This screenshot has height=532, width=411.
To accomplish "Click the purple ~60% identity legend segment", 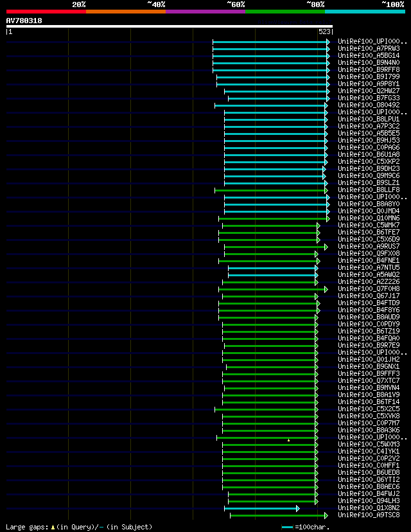I will (x=205, y=12).
